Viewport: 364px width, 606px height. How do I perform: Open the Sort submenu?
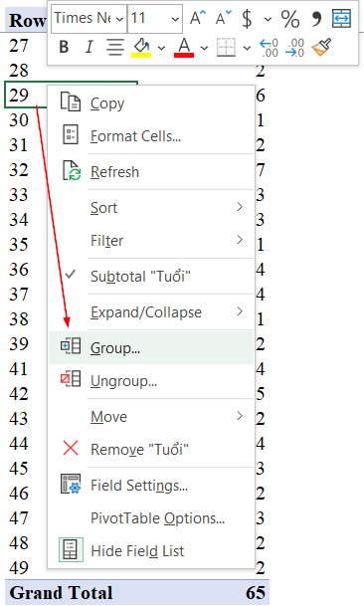(x=151, y=208)
